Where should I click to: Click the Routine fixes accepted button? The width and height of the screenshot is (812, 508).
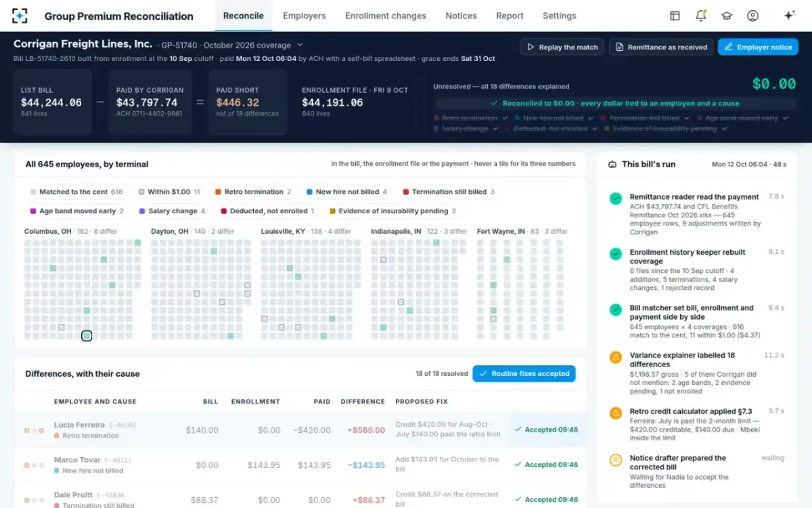524,373
